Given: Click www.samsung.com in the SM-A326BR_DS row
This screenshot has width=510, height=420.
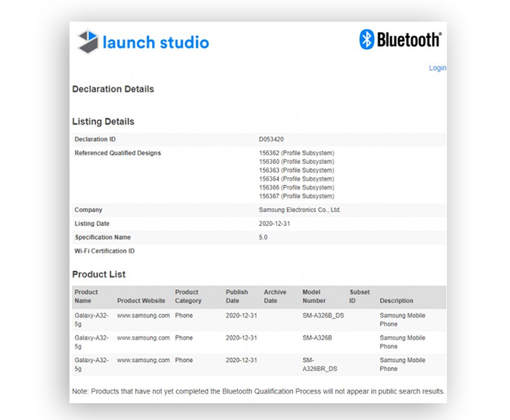Looking at the screenshot, I should pyautogui.click(x=143, y=360).
